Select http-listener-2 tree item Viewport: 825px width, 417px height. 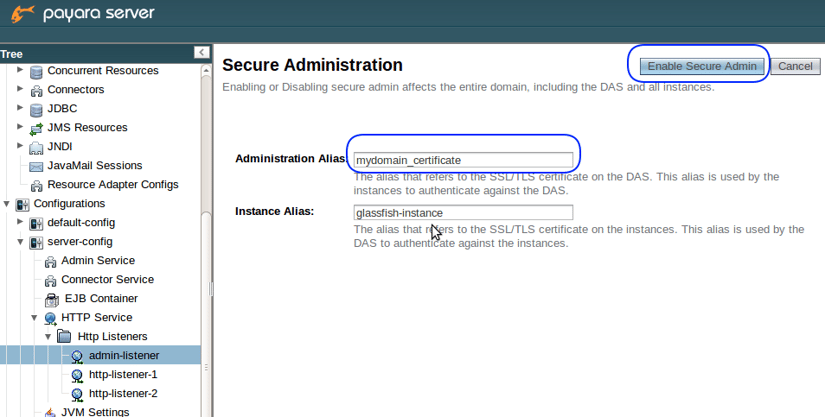(x=123, y=393)
